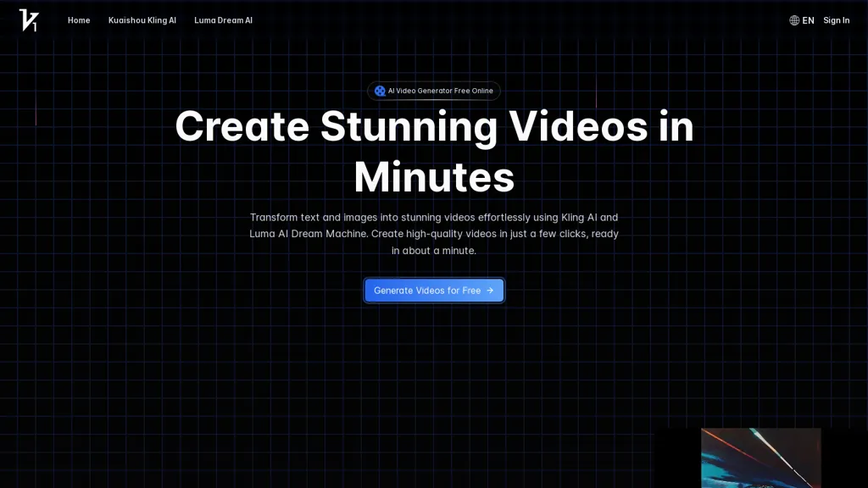Open the Kuaishou Kling AI page
The height and width of the screenshot is (488, 868).
click(142, 19)
